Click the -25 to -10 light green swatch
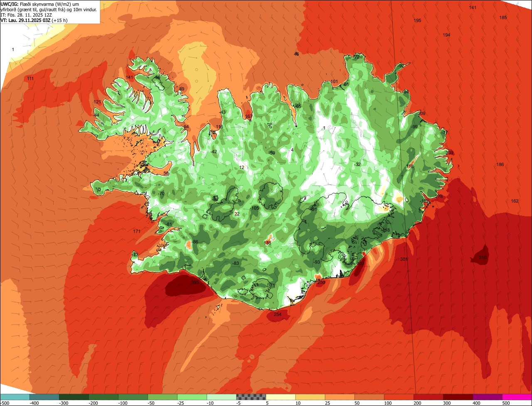532x406 pixels. tap(192, 396)
